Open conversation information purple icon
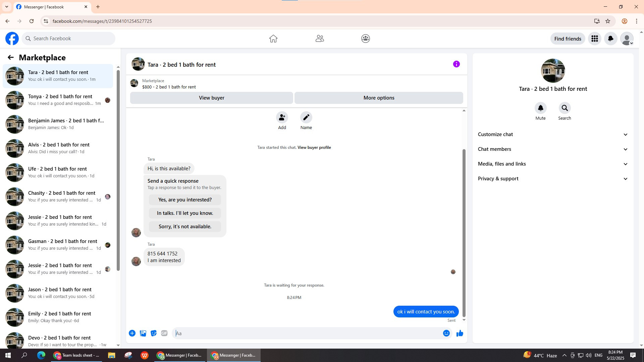Screen dimensions: 644x362 [x=457, y=64]
